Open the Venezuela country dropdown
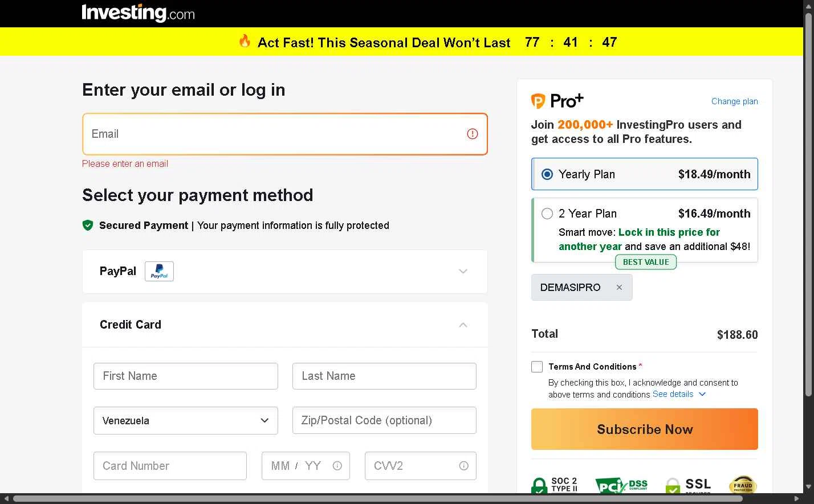 (x=186, y=421)
